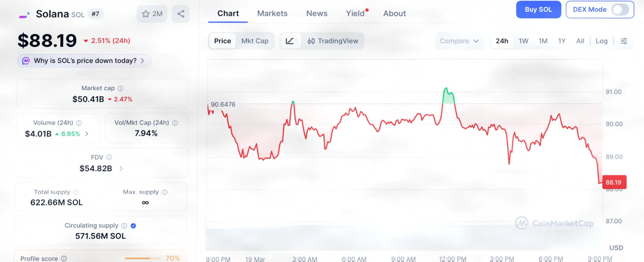Click the Solana logo icon

point(24,15)
